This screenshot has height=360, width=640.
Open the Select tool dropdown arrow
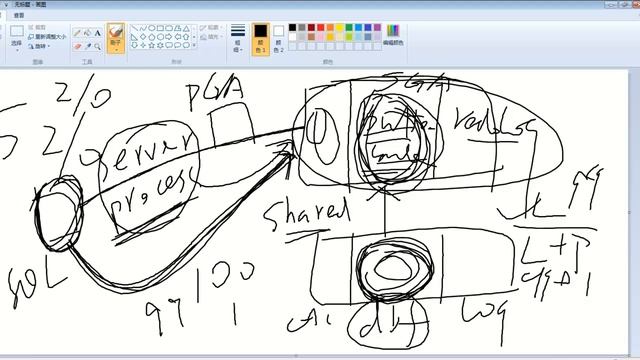17,50
